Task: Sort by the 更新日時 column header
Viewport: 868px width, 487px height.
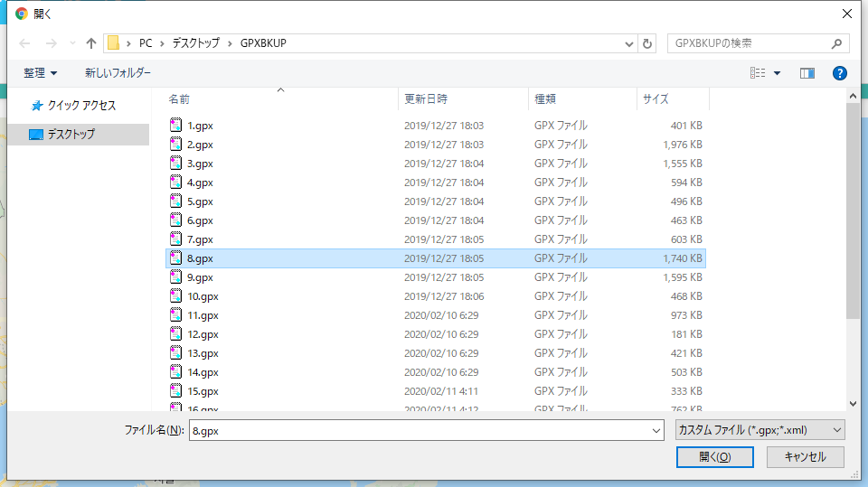Action: [x=426, y=99]
